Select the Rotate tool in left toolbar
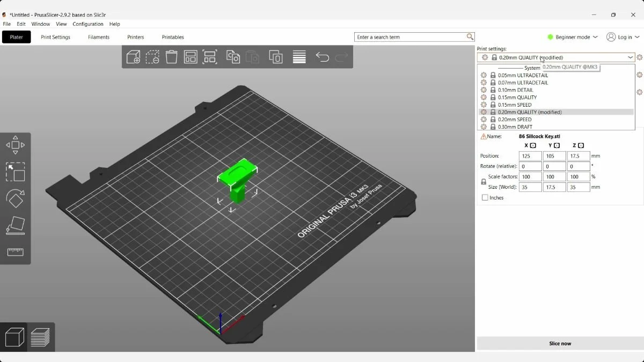Viewport: 644px width, 362px height. [16, 198]
